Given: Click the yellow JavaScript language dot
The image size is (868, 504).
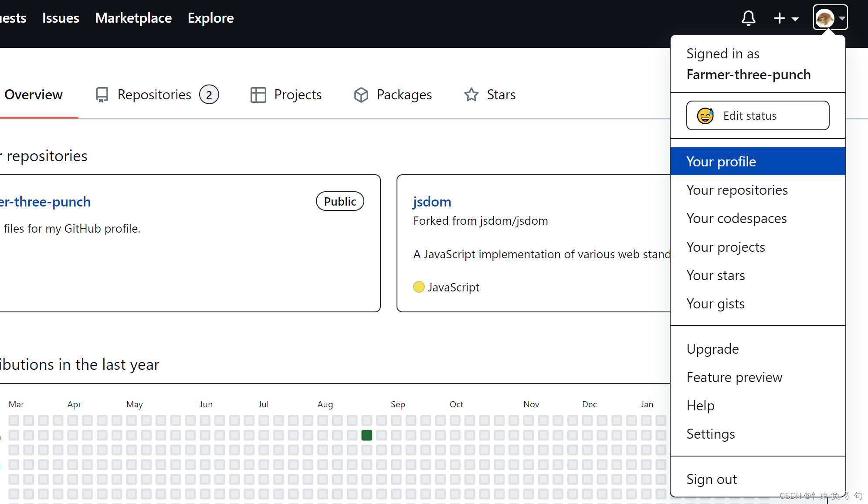Looking at the screenshot, I should tap(419, 287).
